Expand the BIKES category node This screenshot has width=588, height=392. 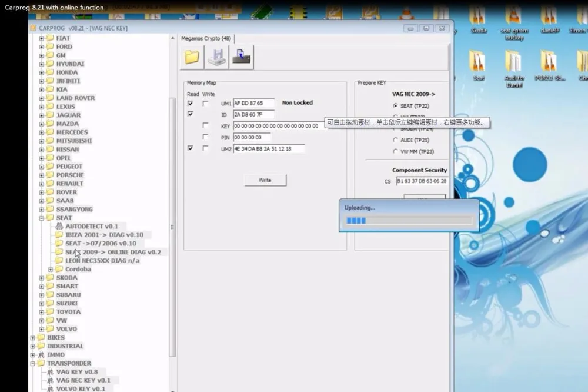coord(32,338)
